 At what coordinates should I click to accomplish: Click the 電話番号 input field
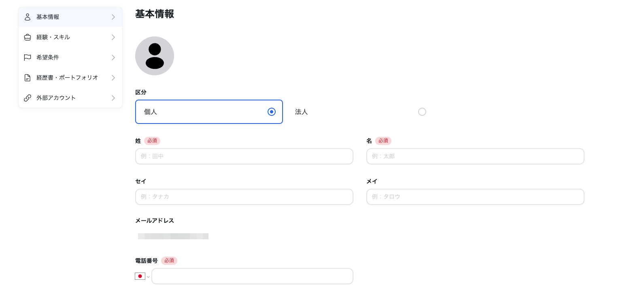(x=252, y=276)
